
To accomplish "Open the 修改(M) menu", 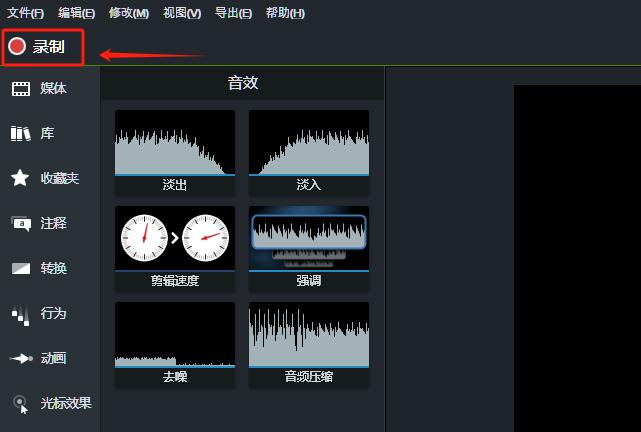I will (x=128, y=13).
